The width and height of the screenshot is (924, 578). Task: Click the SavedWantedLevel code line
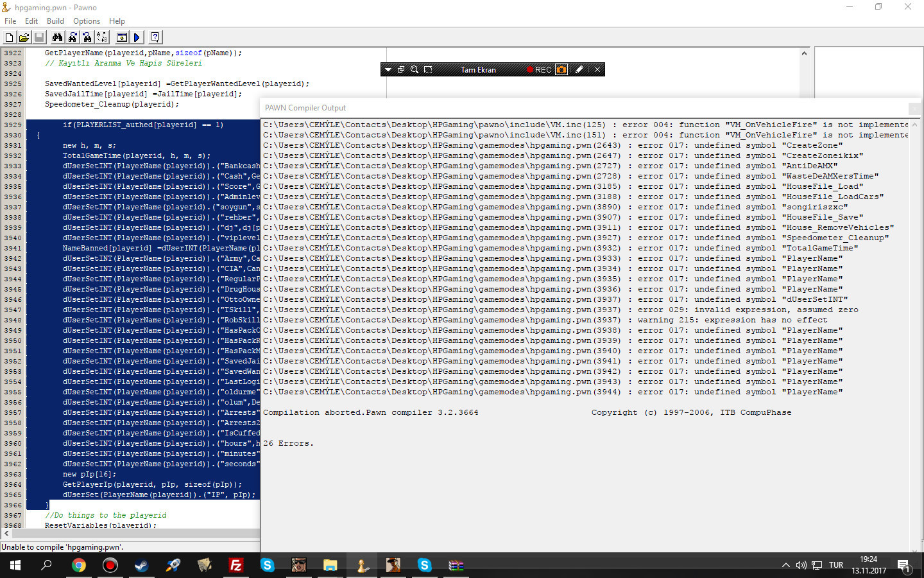coord(176,83)
